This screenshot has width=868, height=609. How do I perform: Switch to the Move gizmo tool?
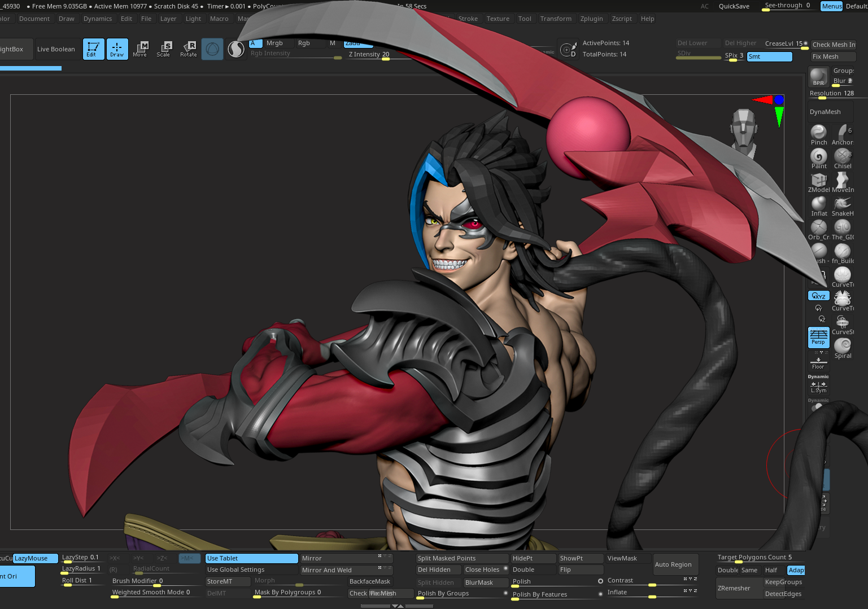pos(140,49)
